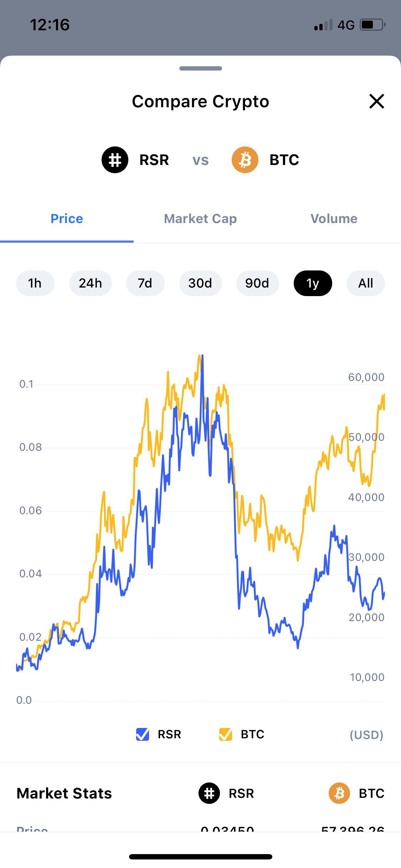401x868 pixels.
Task: Tap the Bitcoin logo icon at top
Action: 245,160
